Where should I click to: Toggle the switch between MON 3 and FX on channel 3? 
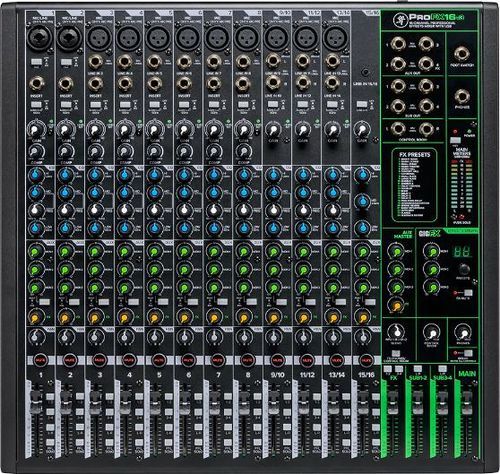(x=103, y=302)
